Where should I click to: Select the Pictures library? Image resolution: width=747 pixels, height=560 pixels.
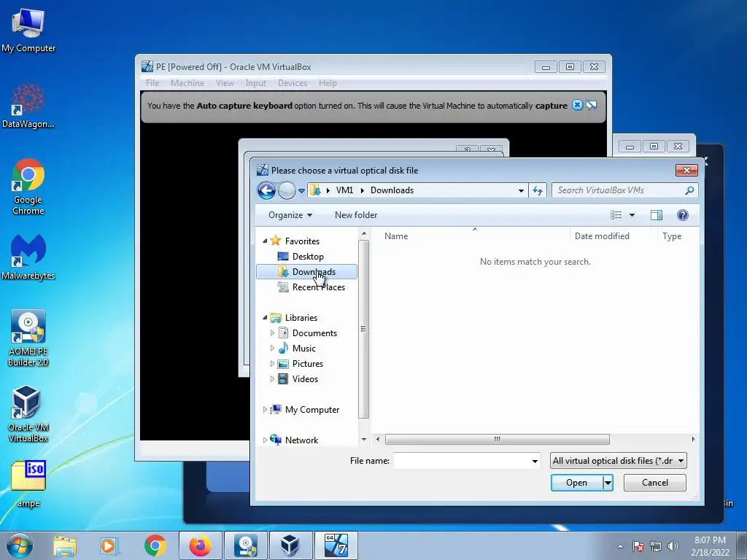click(307, 363)
